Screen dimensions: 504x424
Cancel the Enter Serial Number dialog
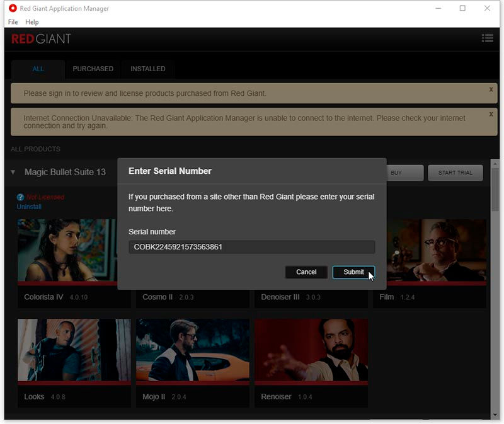pyautogui.click(x=306, y=272)
